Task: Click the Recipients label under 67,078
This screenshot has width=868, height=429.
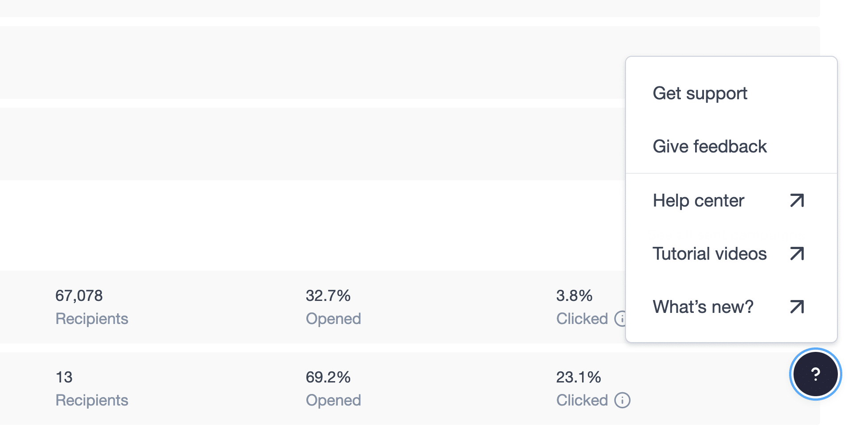Action: click(x=92, y=319)
